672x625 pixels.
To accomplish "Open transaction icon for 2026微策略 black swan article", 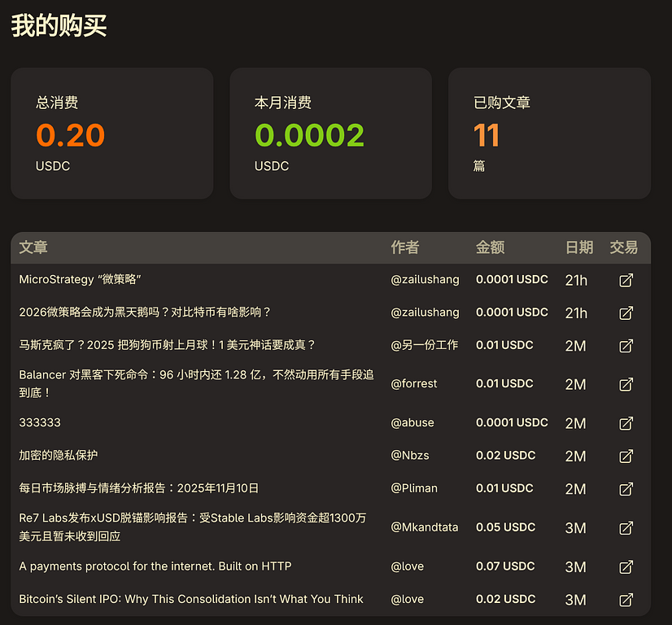I will 626,312.
